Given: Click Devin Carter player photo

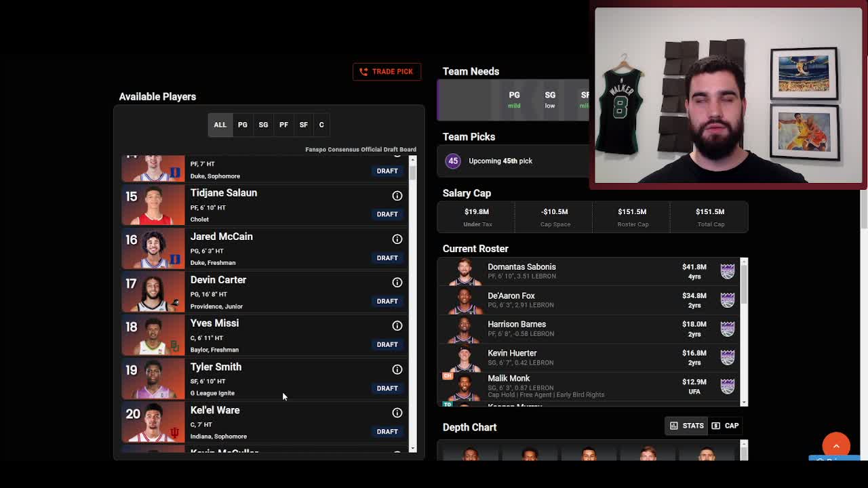Looking at the screenshot, I should click(x=153, y=291).
